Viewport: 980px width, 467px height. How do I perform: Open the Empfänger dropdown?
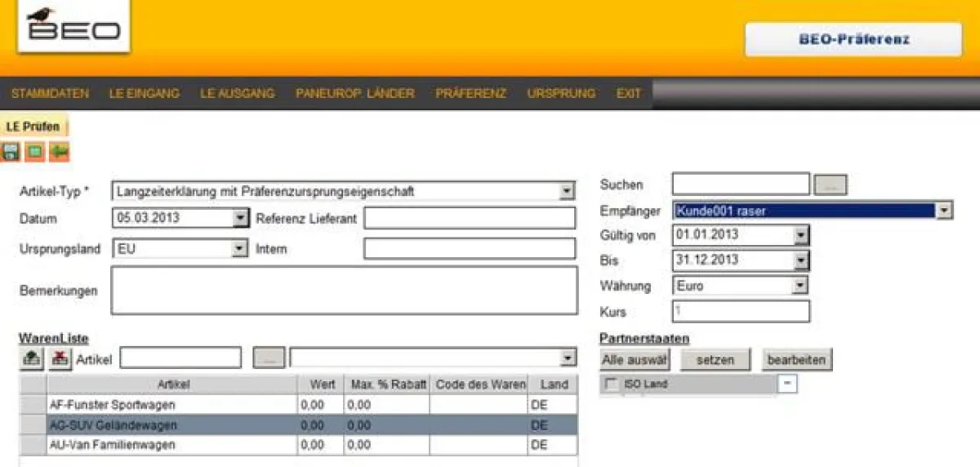coord(944,211)
